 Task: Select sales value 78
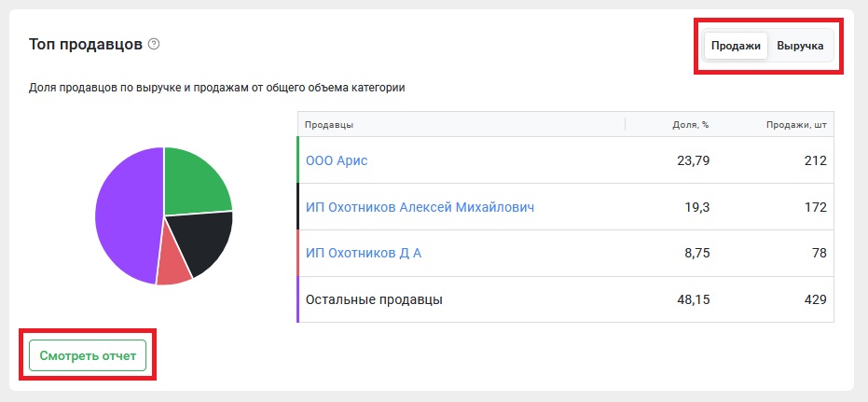click(820, 253)
